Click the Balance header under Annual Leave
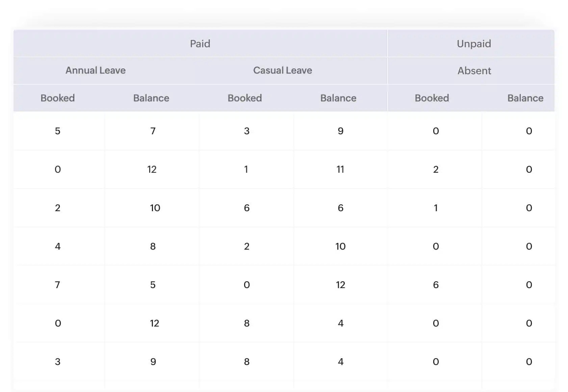 pos(151,98)
